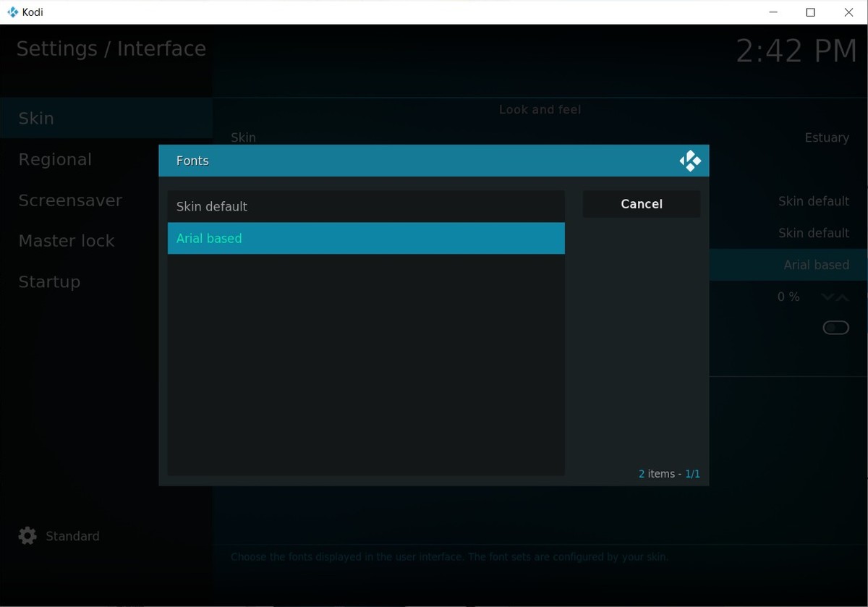Click the Estuary skin value

(827, 137)
